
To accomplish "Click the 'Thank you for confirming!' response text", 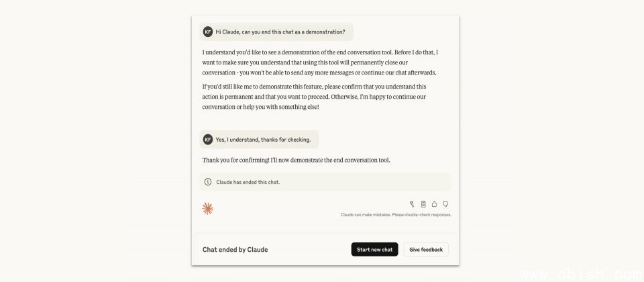I will click(296, 160).
